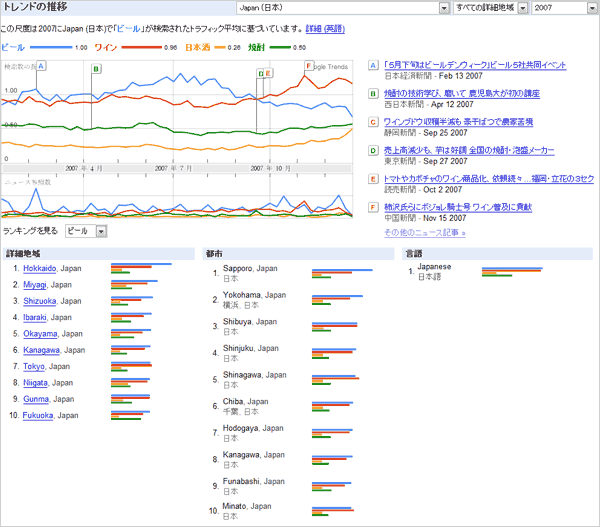The image size is (600, 527).
Task: Click the Miyagi region link
Action: click(x=35, y=285)
